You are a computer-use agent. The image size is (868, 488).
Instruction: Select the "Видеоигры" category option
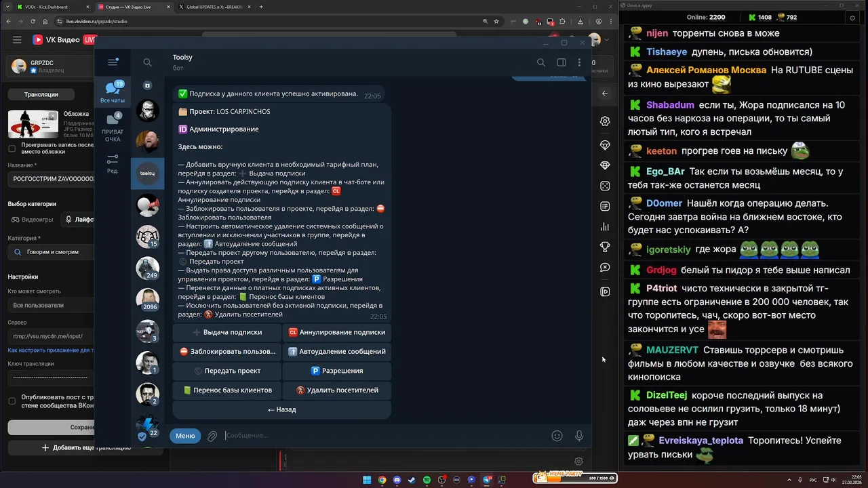pyautogui.click(x=31, y=220)
